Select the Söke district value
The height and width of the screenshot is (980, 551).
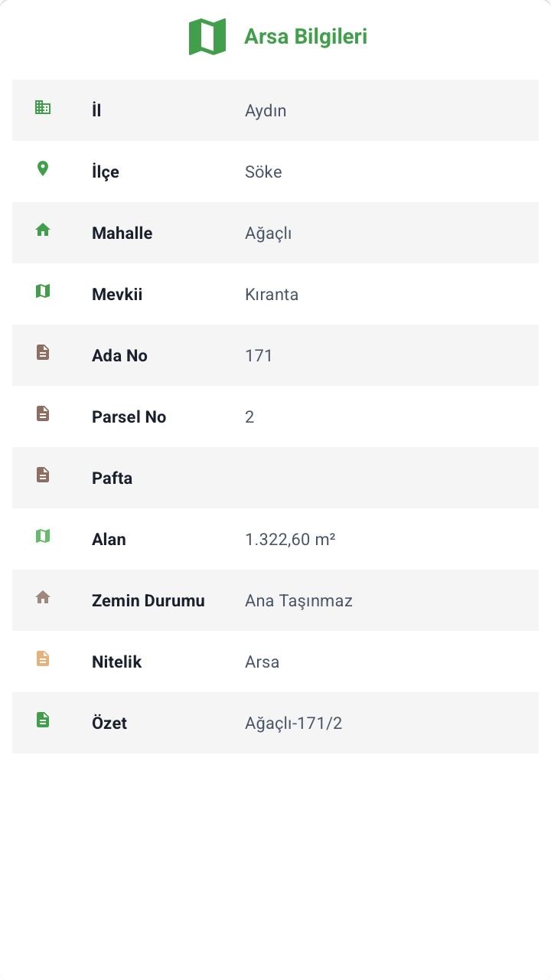tap(263, 171)
